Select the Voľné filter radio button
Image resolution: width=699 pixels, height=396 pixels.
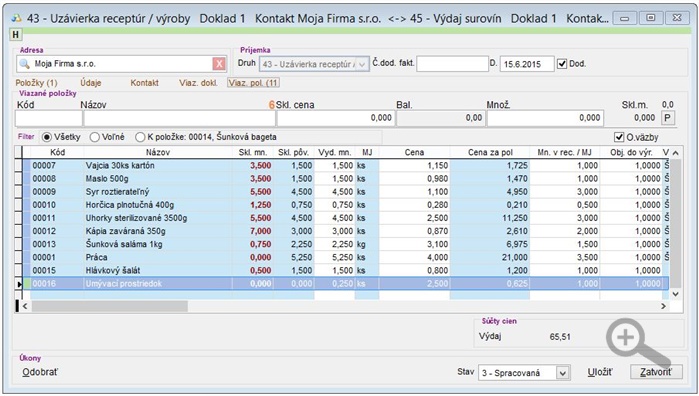(95, 137)
